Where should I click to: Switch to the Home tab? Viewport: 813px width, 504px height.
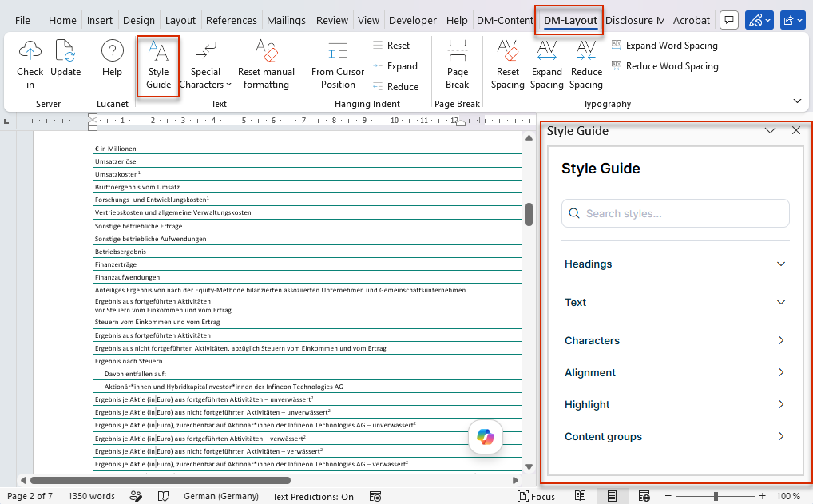[x=62, y=20]
